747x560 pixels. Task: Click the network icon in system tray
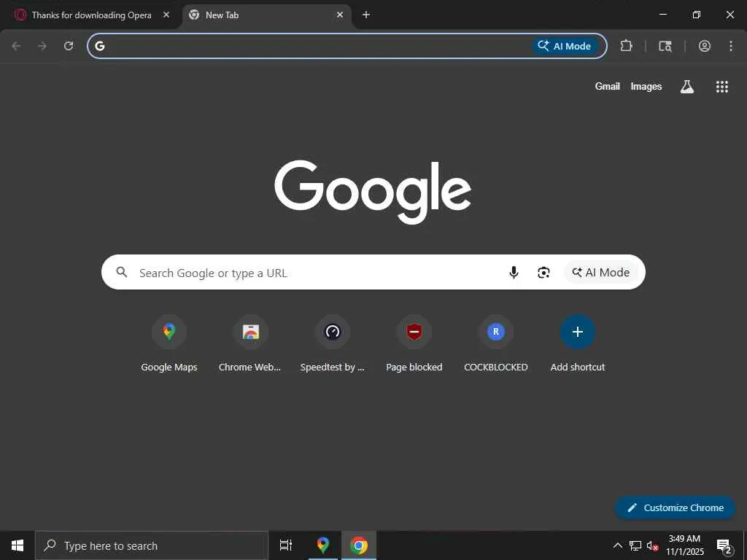click(x=635, y=545)
